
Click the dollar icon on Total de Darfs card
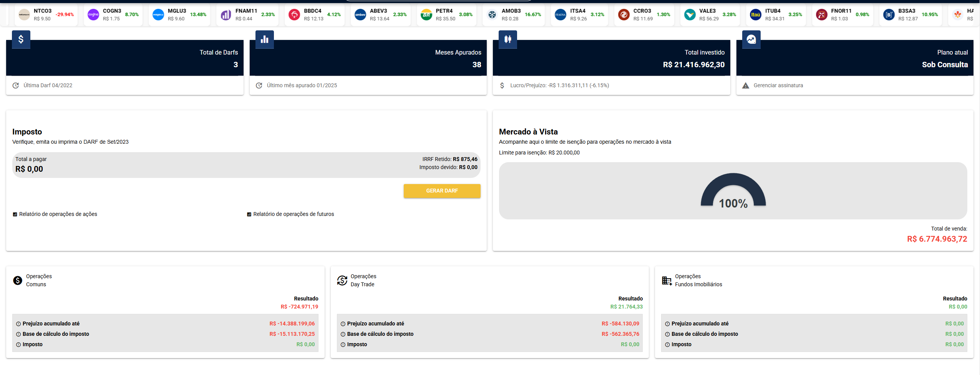tap(21, 39)
